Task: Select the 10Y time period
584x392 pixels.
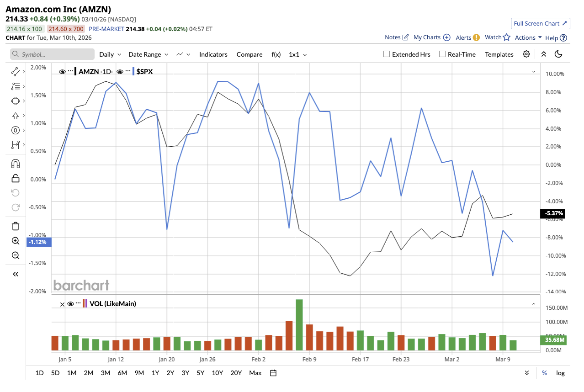Action: pyautogui.click(x=218, y=373)
